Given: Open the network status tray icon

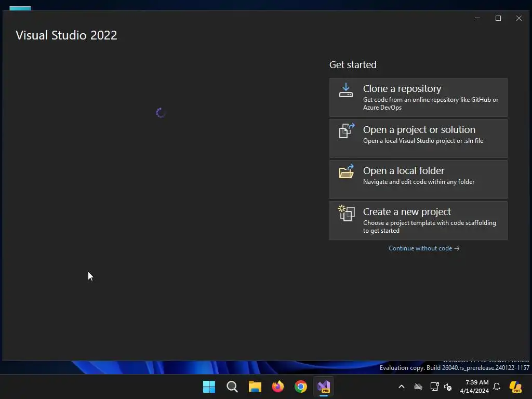Looking at the screenshot, I should (435, 387).
